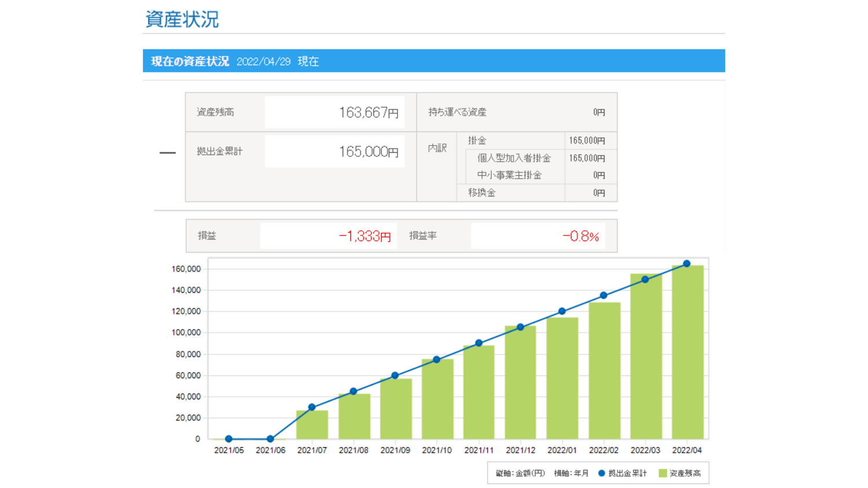Click the 2022/02 data point on the line
Viewport: 868px width, 488px height.
[x=604, y=295]
